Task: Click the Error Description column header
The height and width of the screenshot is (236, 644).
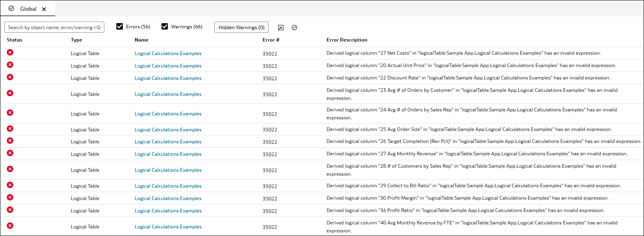Action: pos(347,40)
